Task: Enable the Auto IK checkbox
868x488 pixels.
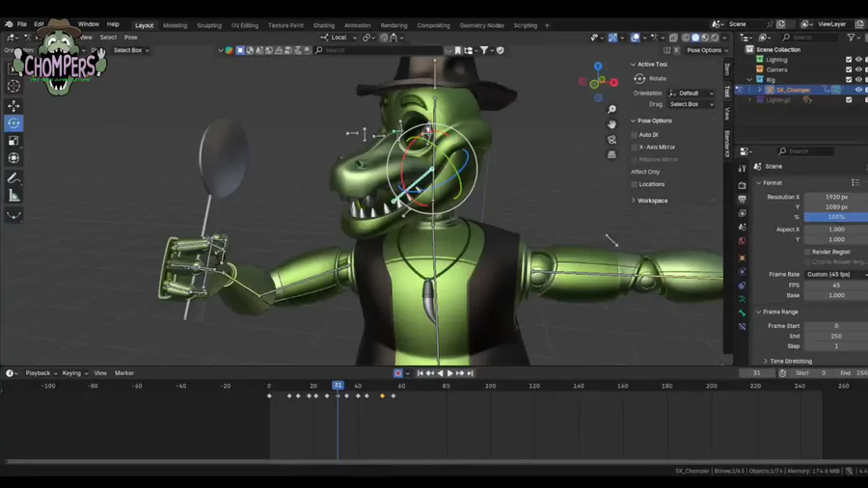Action: click(x=635, y=135)
